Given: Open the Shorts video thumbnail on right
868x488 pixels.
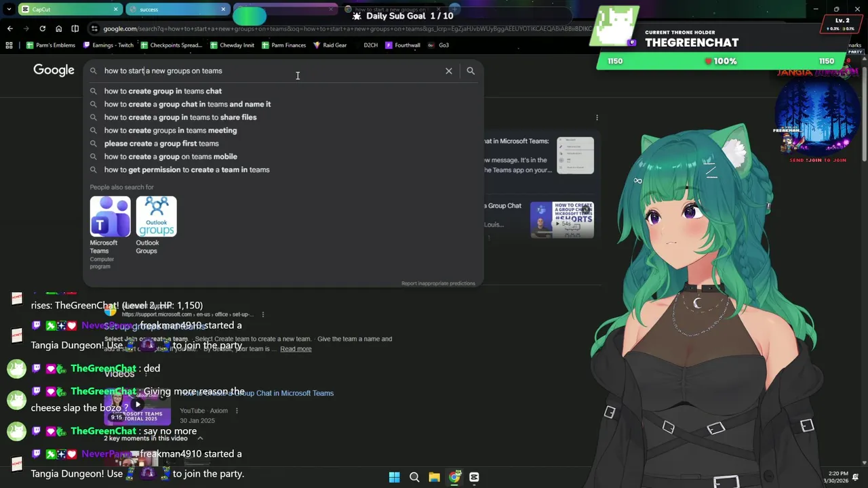Looking at the screenshot, I should pyautogui.click(x=562, y=220).
